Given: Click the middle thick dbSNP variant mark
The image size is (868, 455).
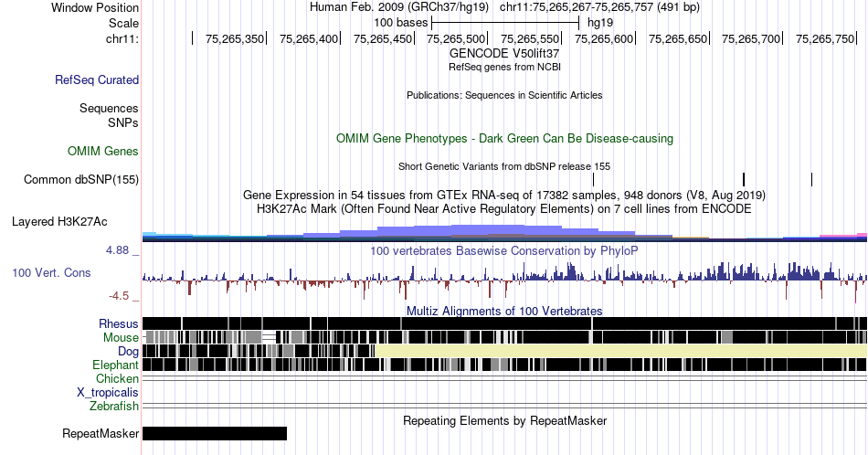Looking at the screenshot, I should click(x=744, y=179).
